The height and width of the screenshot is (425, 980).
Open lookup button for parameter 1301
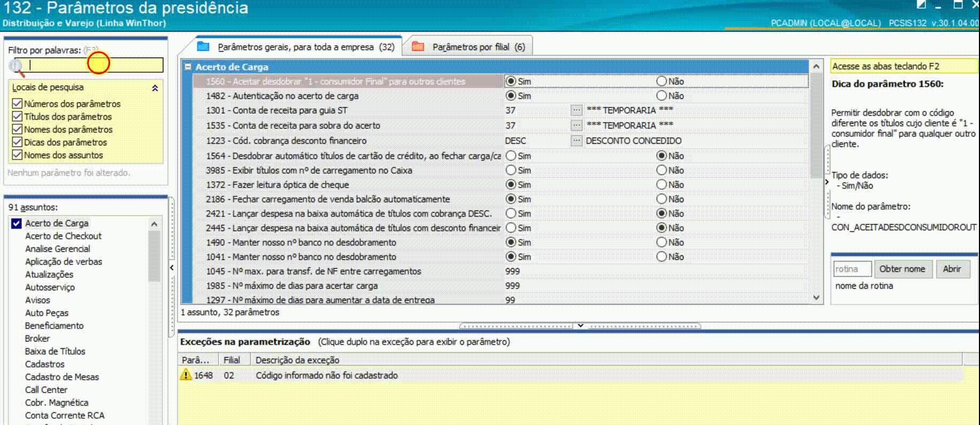576,110
